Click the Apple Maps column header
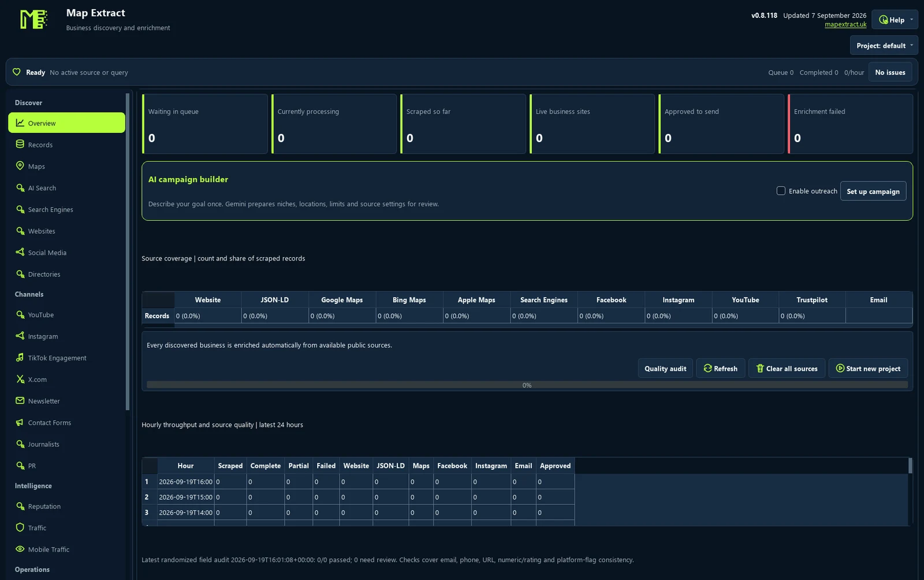Viewport: 924px width, 580px height. click(x=476, y=300)
